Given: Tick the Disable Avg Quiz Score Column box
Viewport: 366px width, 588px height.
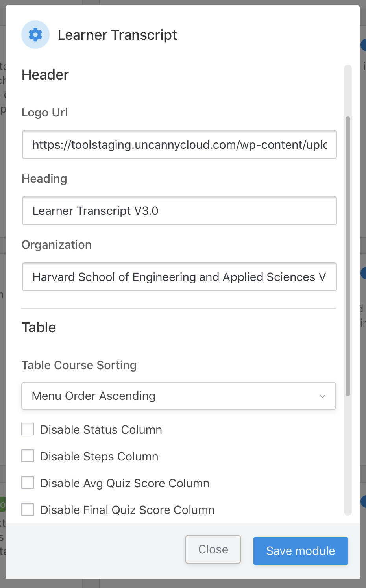Looking at the screenshot, I should click(28, 483).
